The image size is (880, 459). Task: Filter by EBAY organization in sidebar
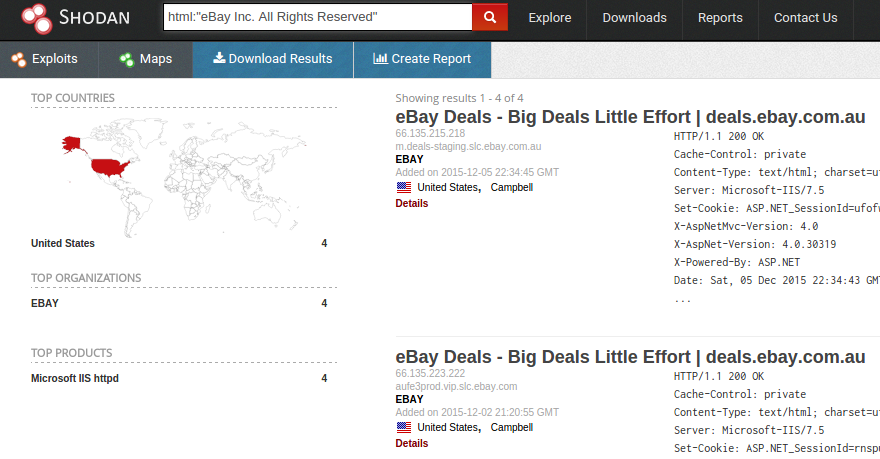coord(44,304)
